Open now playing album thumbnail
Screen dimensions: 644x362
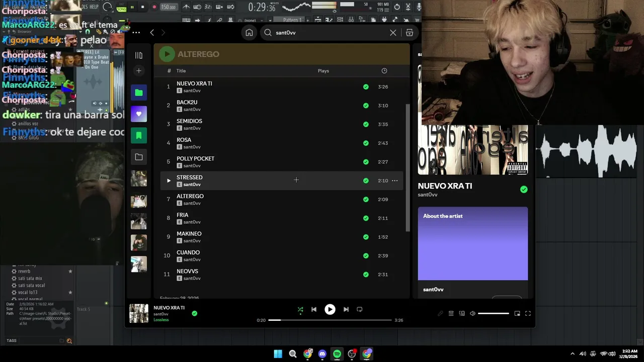click(139, 313)
